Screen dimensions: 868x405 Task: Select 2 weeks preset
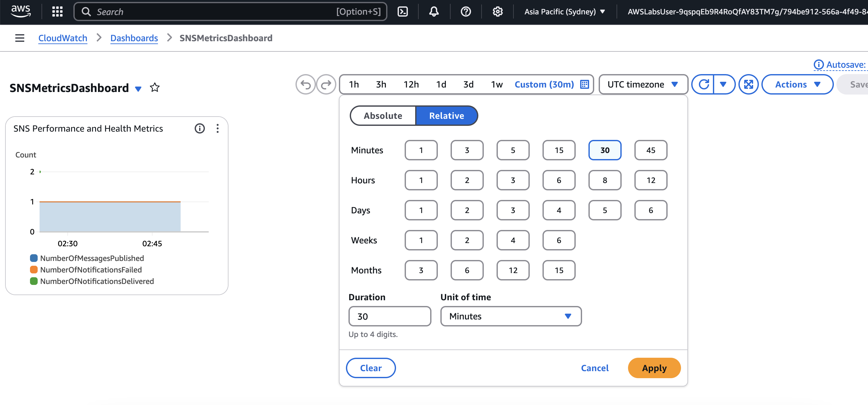(467, 240)
